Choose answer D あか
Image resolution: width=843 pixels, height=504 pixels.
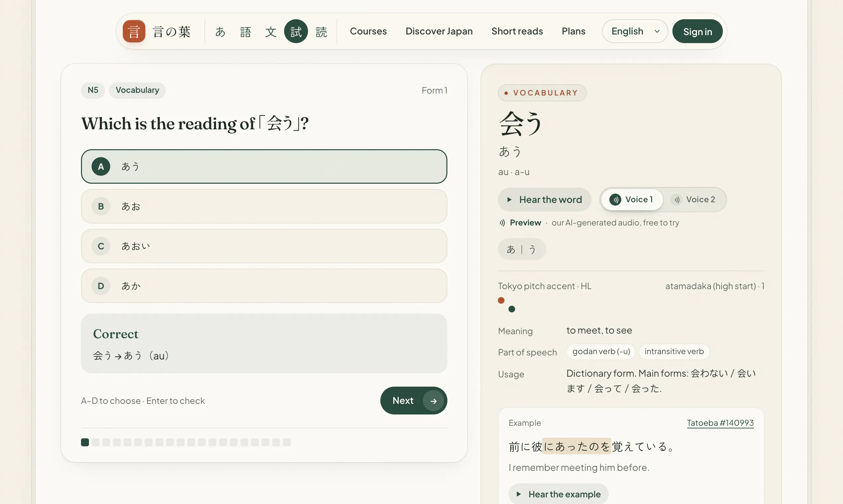click(x=264, y=286)
